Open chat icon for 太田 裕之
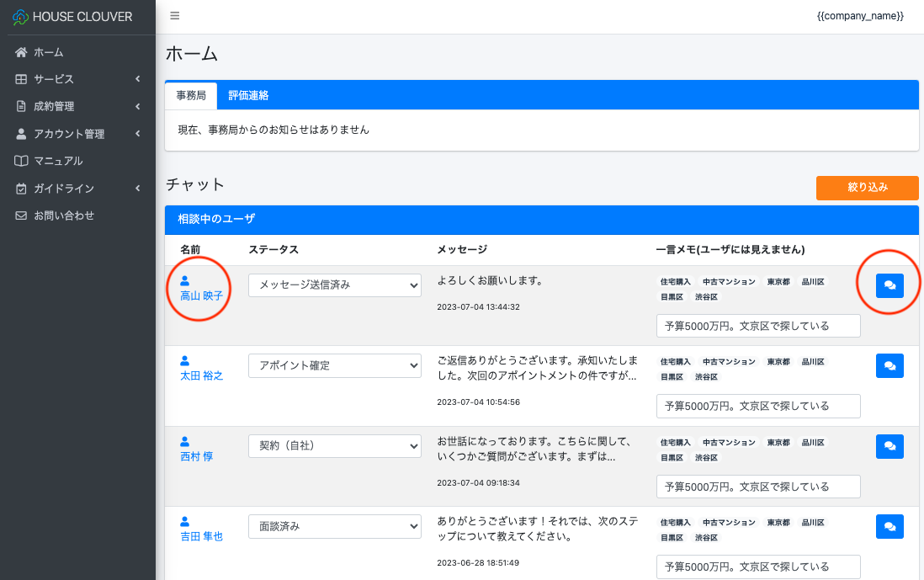924x580 pixels. click(889, 365)
